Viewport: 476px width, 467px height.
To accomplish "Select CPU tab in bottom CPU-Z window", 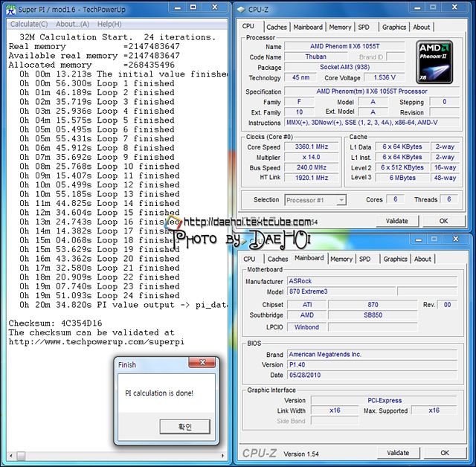I will 249,259.
